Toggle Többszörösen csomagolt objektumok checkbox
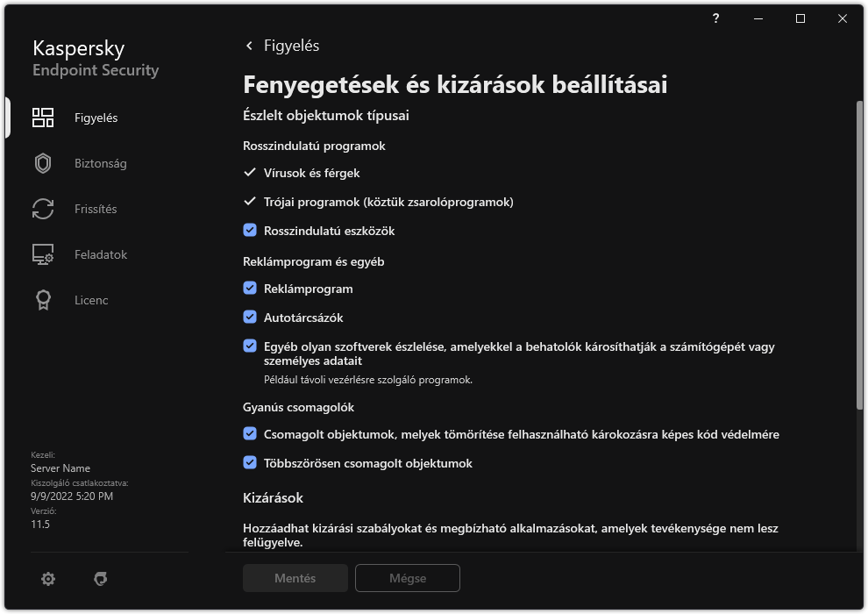The image size is (868, 614). pyautogui.click(x=250, y=463)
